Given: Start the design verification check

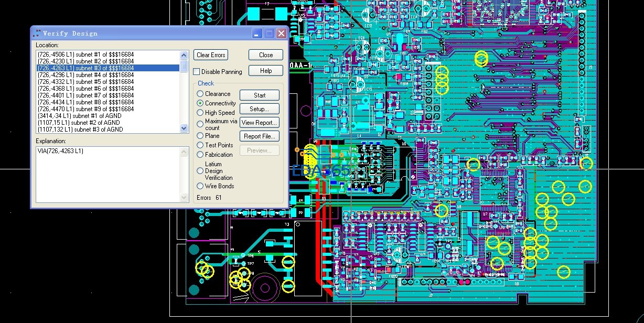Looking at the screenshot, I should (260, 95).
